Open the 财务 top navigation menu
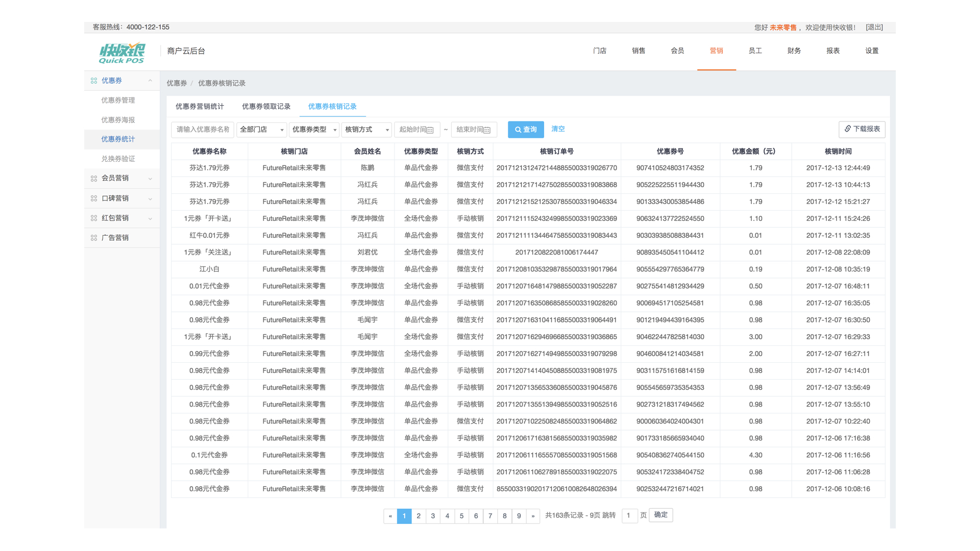The image size is (980, 551). coord(794,51)
